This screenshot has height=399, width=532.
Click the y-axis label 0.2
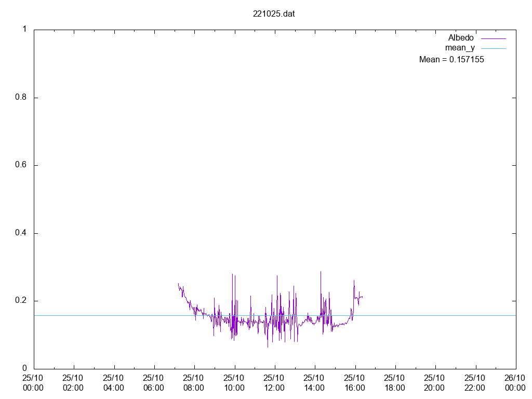click(21, 301)
